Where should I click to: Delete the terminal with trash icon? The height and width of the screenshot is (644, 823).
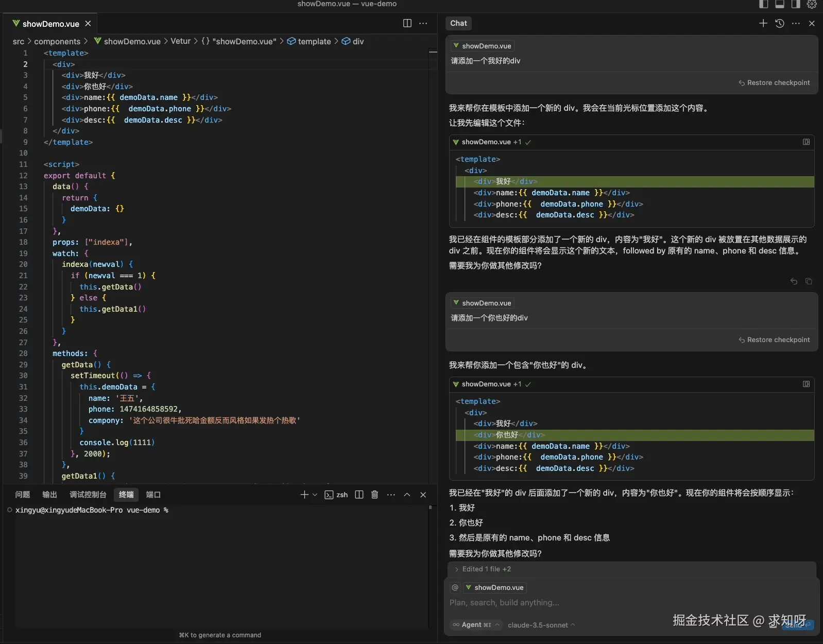[374, 495]
